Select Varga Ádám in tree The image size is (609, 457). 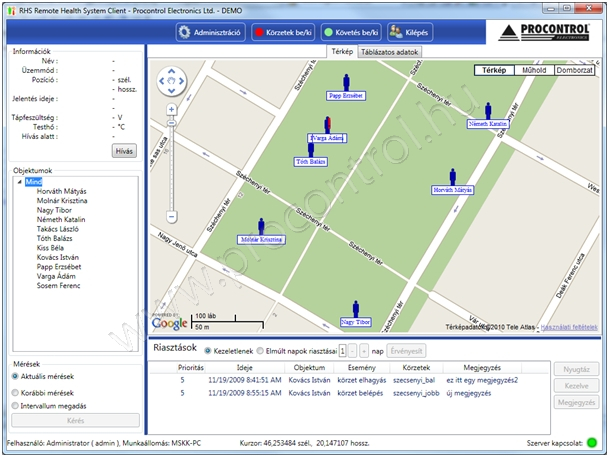point(56,276)
